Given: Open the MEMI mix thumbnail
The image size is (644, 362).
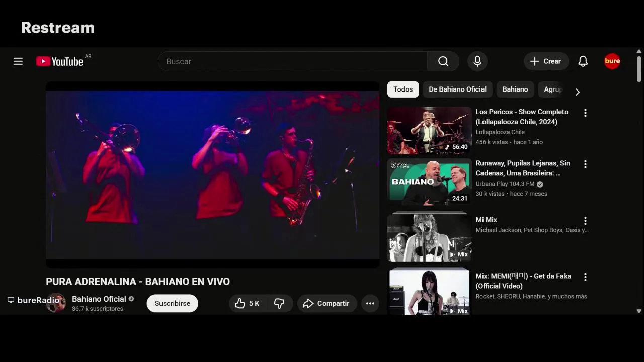Looking at the screenshot, I should click(429, 292).
